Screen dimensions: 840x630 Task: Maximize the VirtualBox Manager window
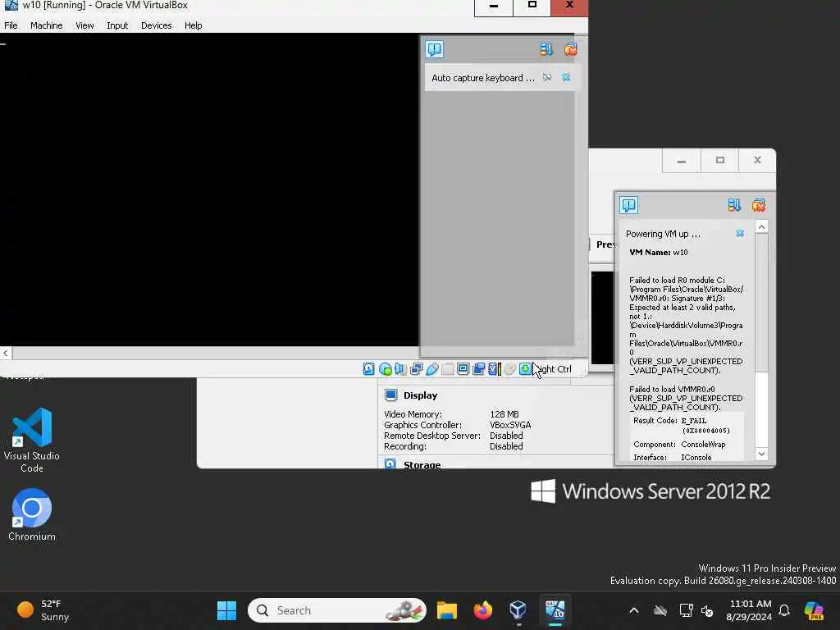coord(719,161)
